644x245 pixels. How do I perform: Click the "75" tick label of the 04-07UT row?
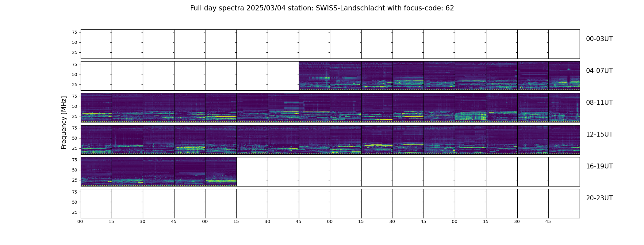pyautogui.click(x=75, y=64)
